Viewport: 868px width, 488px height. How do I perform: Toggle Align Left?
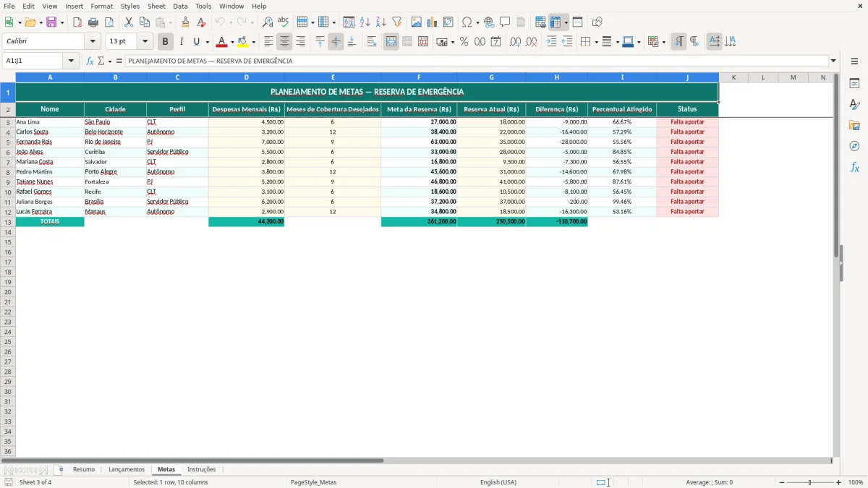point(268,42)
